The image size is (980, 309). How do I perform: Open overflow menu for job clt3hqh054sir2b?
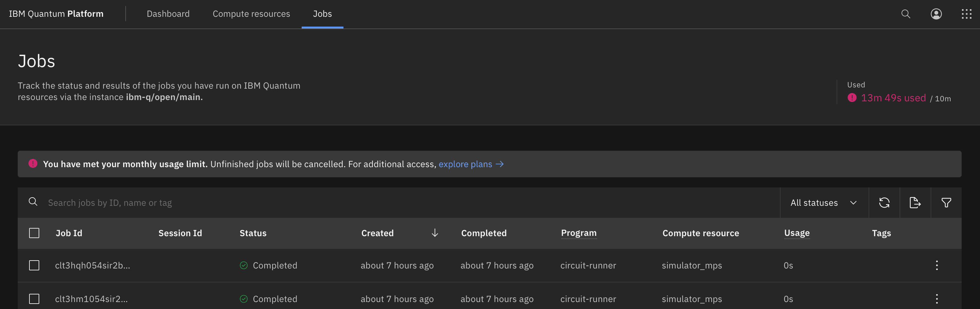tap(937, 265)
